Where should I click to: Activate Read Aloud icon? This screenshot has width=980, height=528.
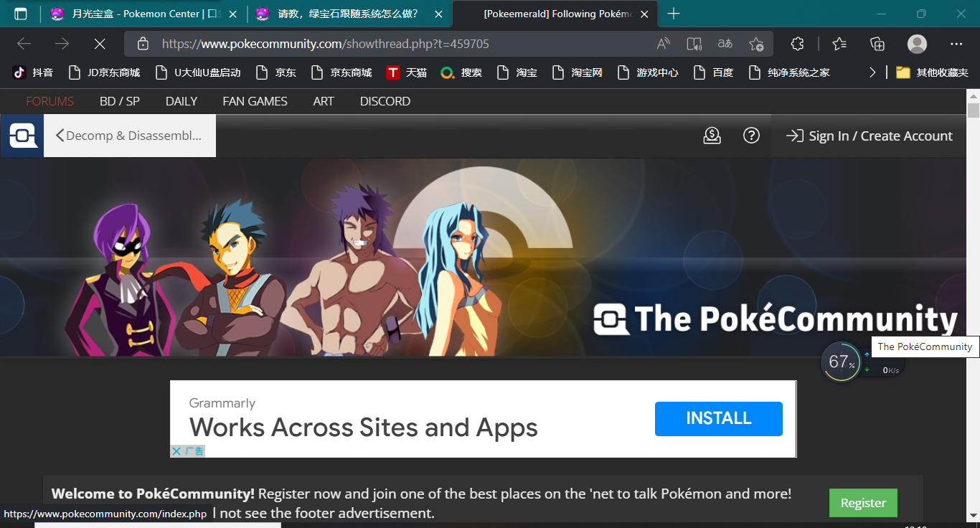pyautogui.click(x=664, y=44)
